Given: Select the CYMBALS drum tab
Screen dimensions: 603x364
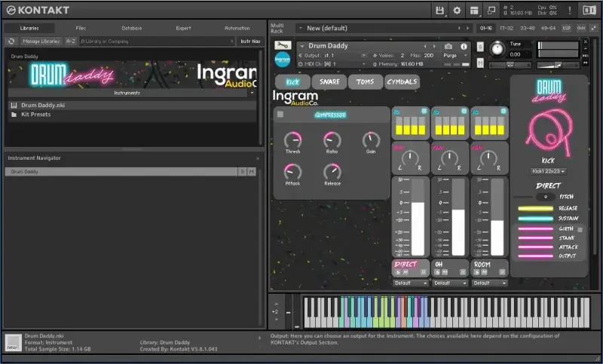Looking at the screenshot, I should coord(402,82).
